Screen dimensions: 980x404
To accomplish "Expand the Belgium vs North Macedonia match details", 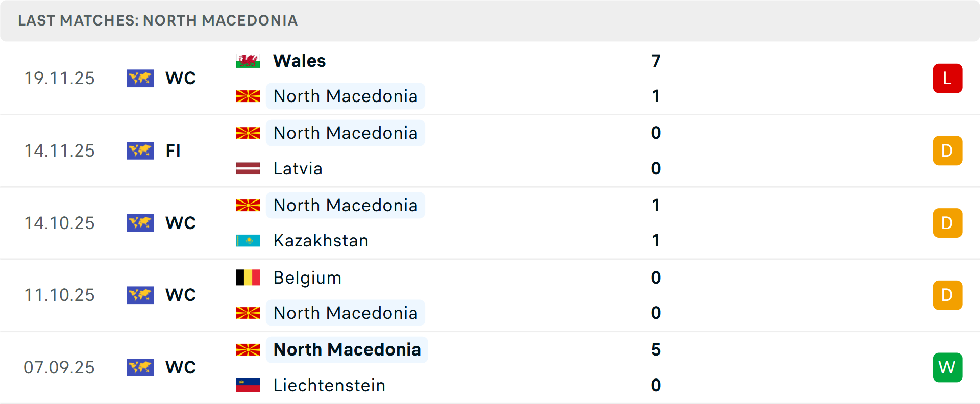I will pyautogui.click(x=490, y=295).
